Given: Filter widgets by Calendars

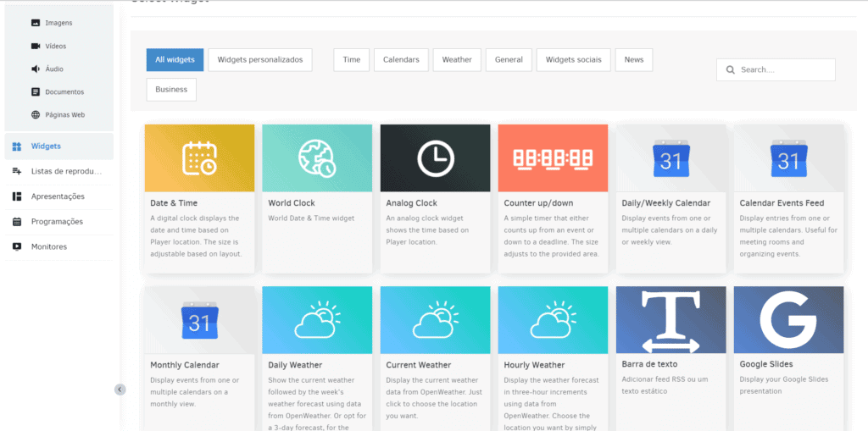Looking at the screenshot, I should pyautogui.click(x=401, y=60).
